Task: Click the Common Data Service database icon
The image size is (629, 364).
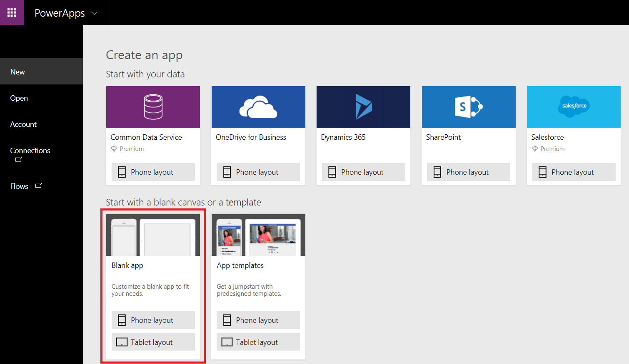Action: 153,107
